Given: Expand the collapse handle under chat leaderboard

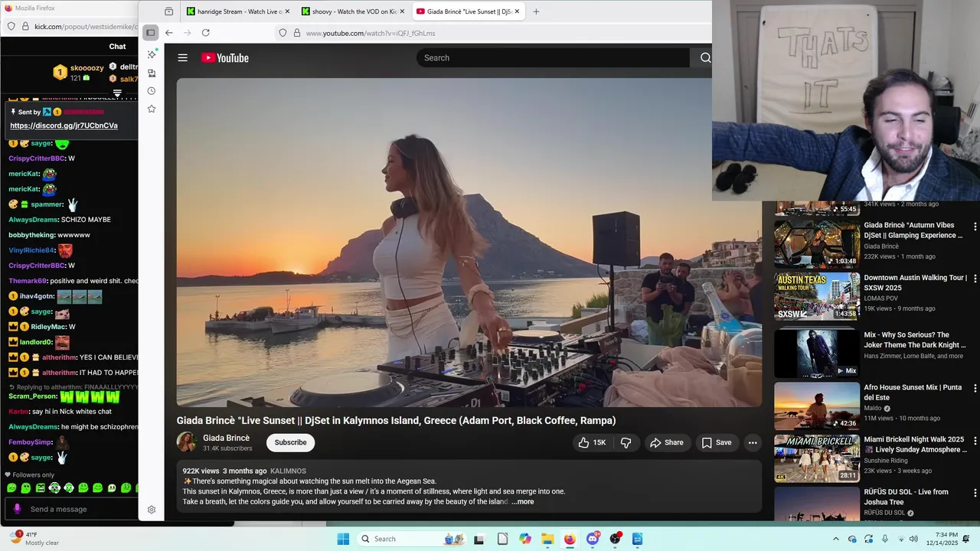Looking at the screenshot, I should tap(117, 93).
